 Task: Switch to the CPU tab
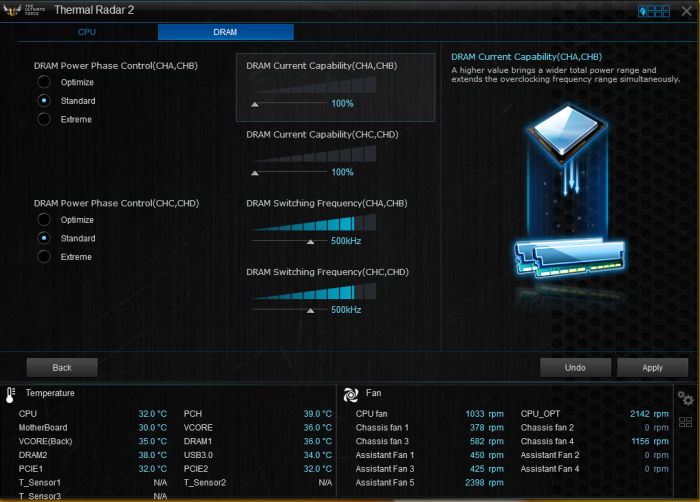tap(87, 32)
